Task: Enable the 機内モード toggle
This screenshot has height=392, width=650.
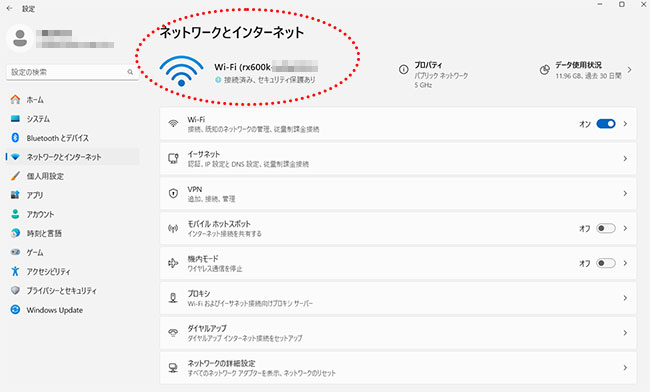Action: tap(606, 263)
